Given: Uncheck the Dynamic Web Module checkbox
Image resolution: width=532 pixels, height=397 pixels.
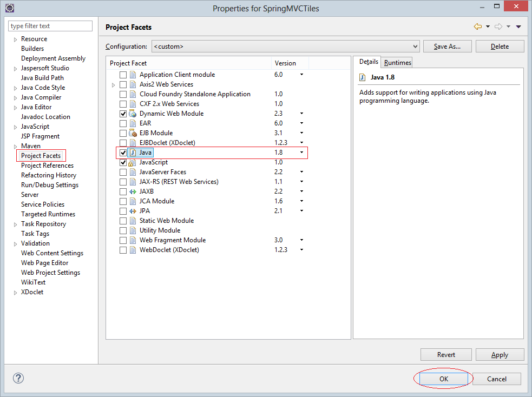Looking at the screenshot, I should point(123,114).
